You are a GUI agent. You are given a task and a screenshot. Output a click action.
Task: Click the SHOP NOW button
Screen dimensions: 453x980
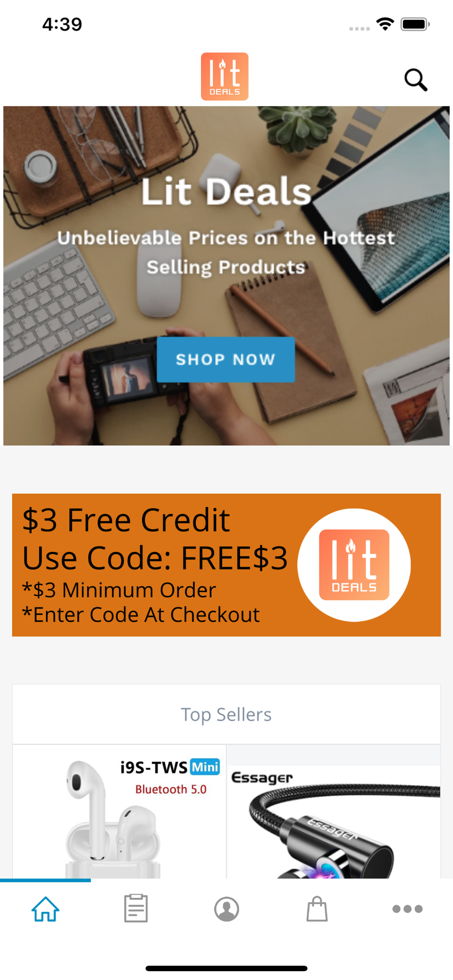pos(226,359)
